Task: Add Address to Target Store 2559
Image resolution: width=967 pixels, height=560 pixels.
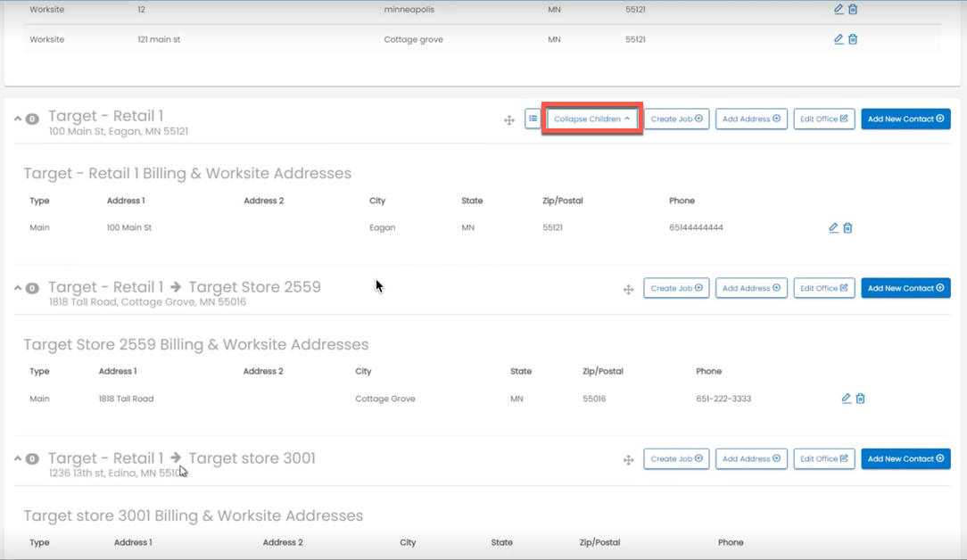Action: click(751, 288)
